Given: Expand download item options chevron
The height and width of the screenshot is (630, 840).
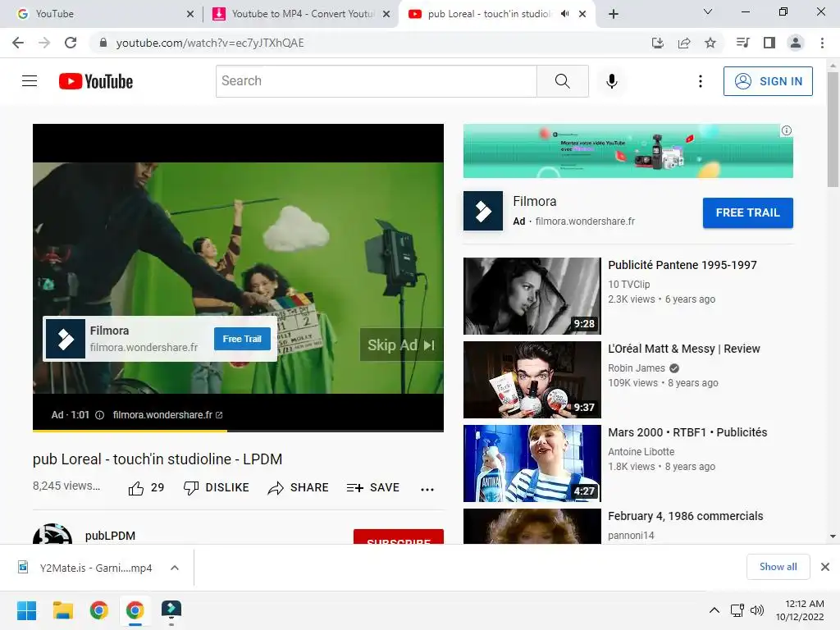Looking at the screenshot, I should pos(175,568).
